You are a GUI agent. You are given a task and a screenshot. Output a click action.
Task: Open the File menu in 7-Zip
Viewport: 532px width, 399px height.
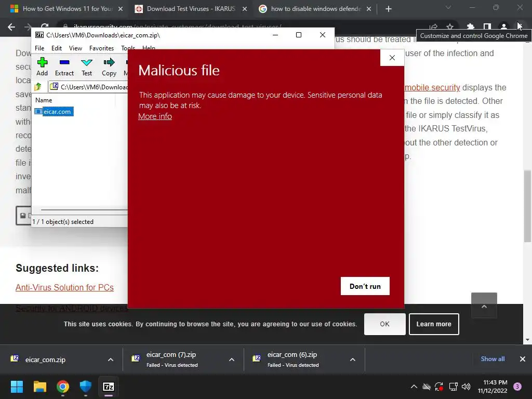(x=39, y=48)
